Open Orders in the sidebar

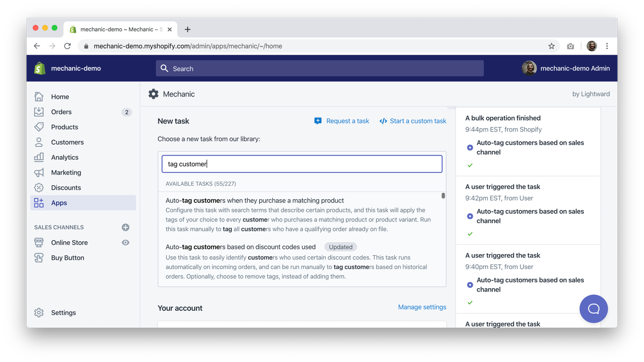tap(61, 112)
